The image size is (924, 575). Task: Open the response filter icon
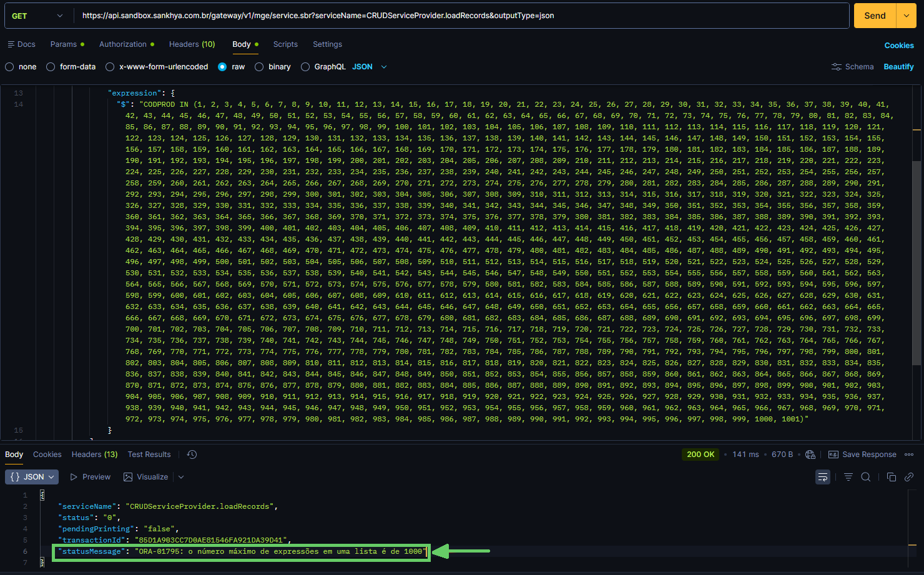tap(848, 477)
